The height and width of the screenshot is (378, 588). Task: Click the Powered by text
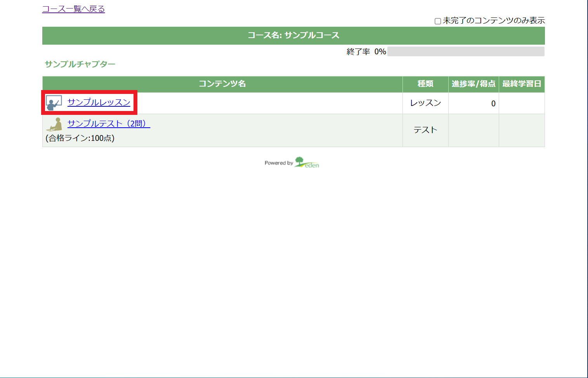pyautogui.click(x=279, y=163)
